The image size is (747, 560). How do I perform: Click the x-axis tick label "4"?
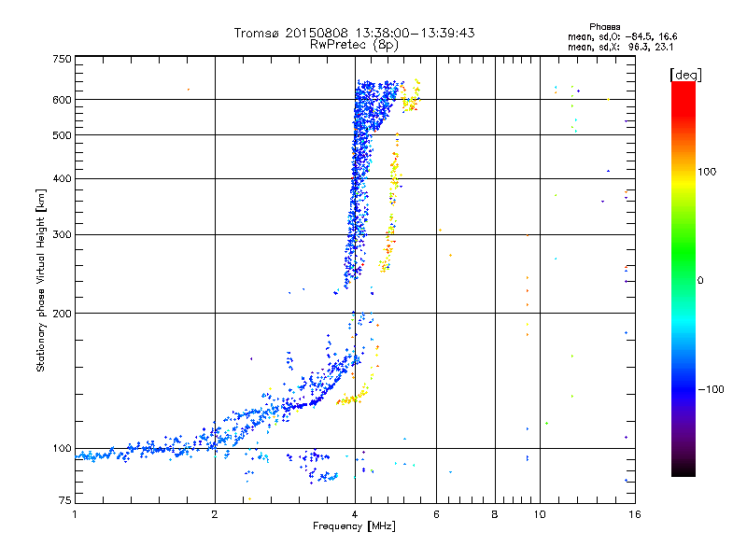coord(355,514)
